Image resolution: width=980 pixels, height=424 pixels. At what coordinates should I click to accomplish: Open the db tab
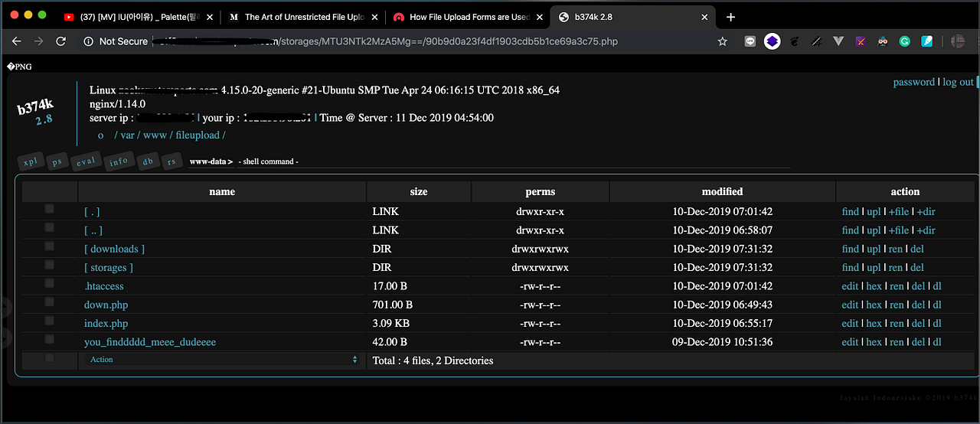pos(149,161)
